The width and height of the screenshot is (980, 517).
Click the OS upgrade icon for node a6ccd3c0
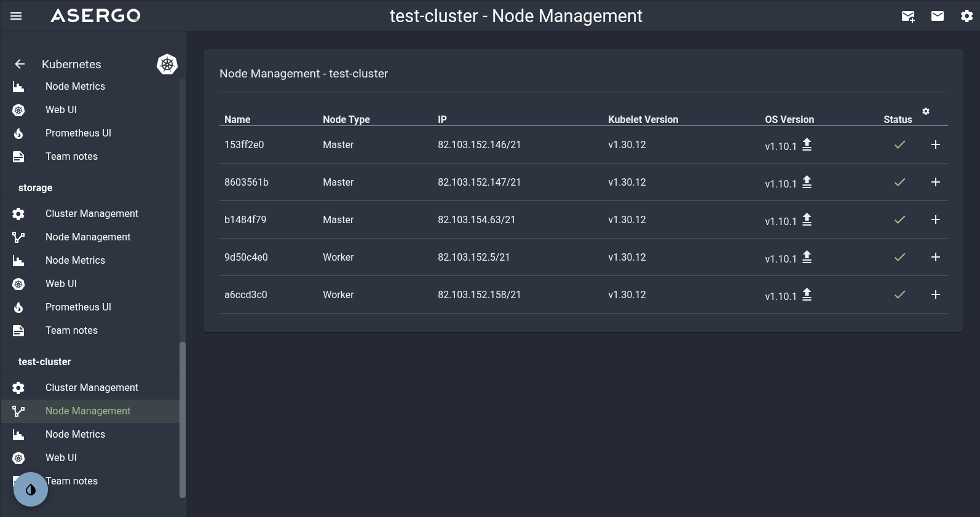(x=807, y=294)
